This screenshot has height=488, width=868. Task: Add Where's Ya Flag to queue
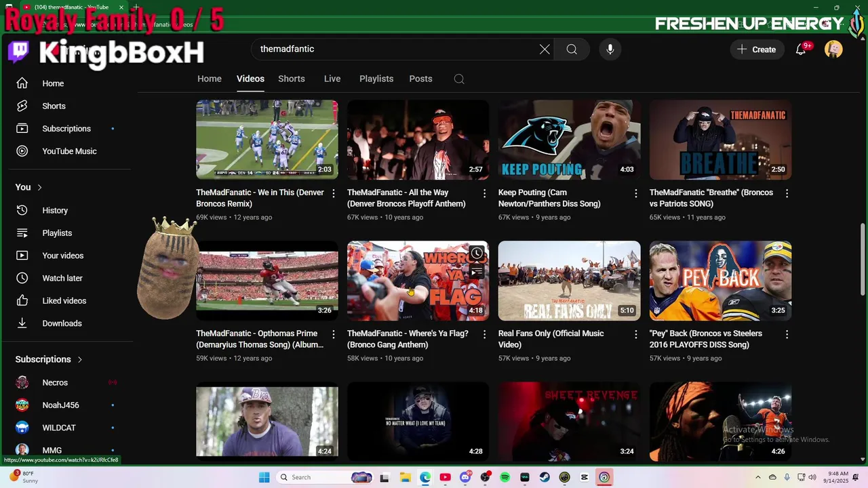coord(477,272)
